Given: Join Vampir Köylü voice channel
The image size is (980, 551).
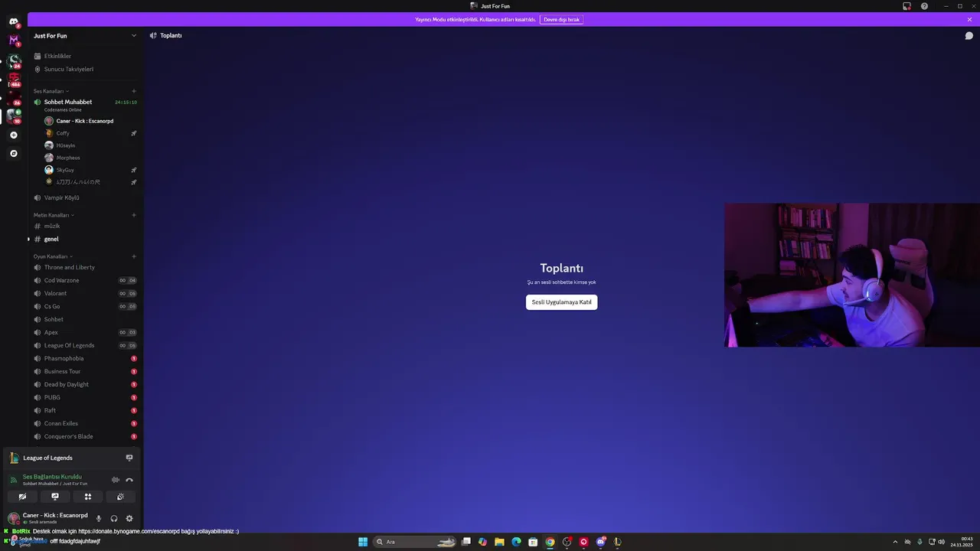Looking at the screenshot, I should click(84, 197).
